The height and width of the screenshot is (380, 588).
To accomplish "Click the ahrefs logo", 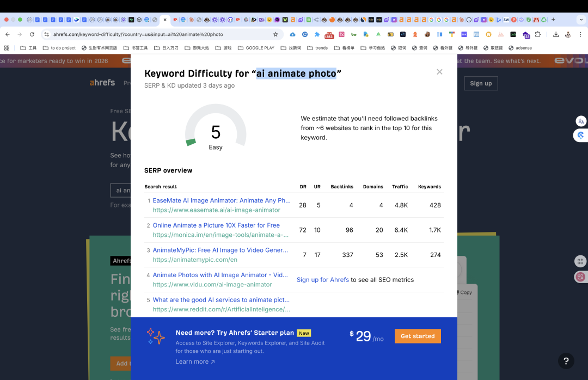I will (102, 83).
